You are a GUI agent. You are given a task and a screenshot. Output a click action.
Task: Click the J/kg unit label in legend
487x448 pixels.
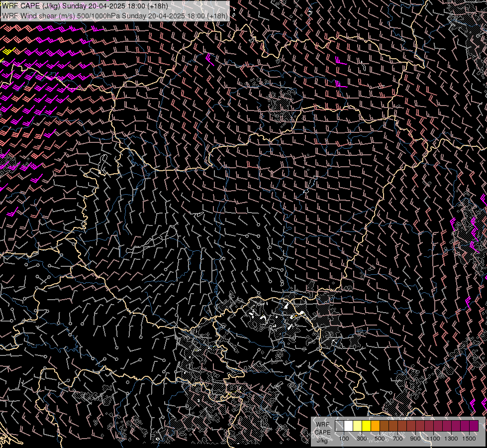pos(322,440)
